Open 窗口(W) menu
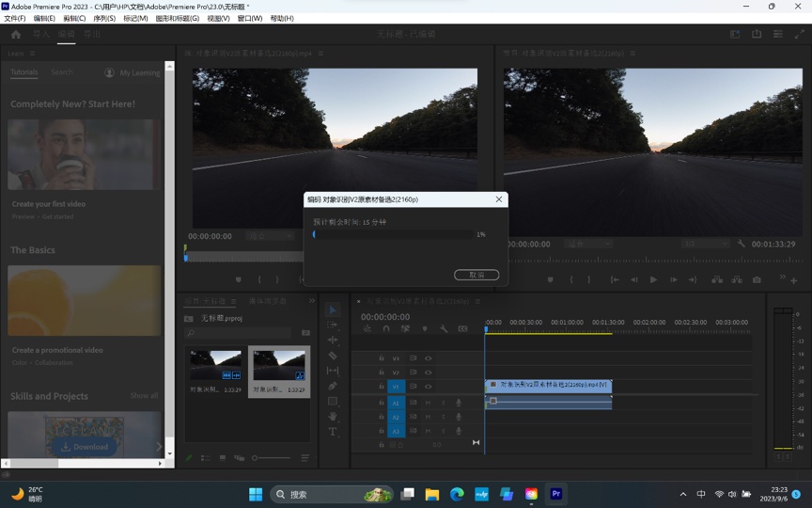The width and height of the screenshot is (812, 508). point(250,18)
